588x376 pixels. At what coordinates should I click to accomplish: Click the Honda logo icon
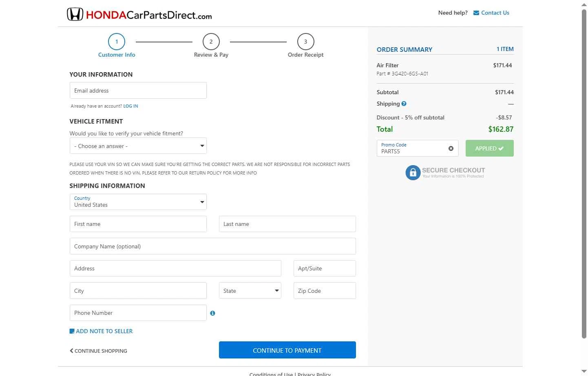75,14
